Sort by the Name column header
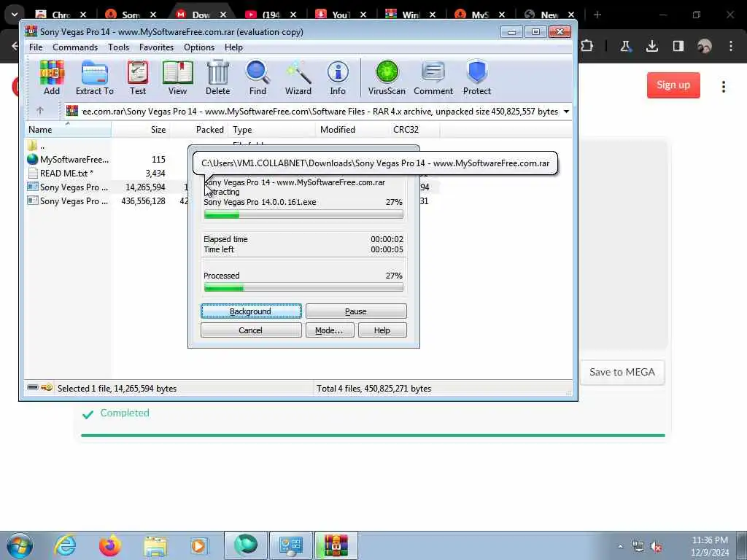The width and height of the screenshot is (747, 560). pos(68,130)
